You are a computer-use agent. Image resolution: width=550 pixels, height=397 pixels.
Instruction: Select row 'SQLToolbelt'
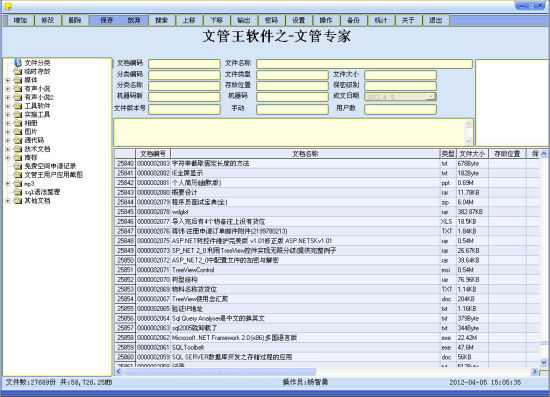(327, 348)
